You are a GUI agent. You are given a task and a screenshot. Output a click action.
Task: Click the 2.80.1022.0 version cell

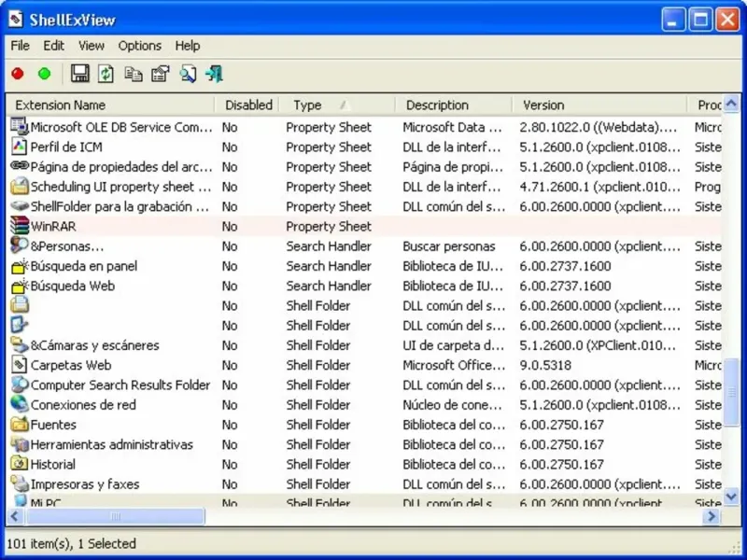tap(599, 127)
